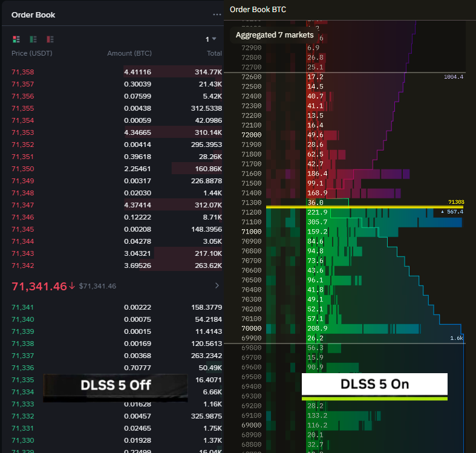Viewport: 476px width, 453px height.
Task: Click ask amount 2.25461
Action: (137, 169)
